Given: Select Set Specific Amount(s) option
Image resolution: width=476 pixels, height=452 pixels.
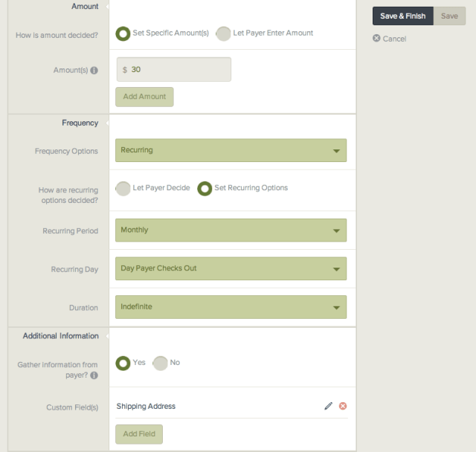Looking at the screenshot, I should point(123,33).
